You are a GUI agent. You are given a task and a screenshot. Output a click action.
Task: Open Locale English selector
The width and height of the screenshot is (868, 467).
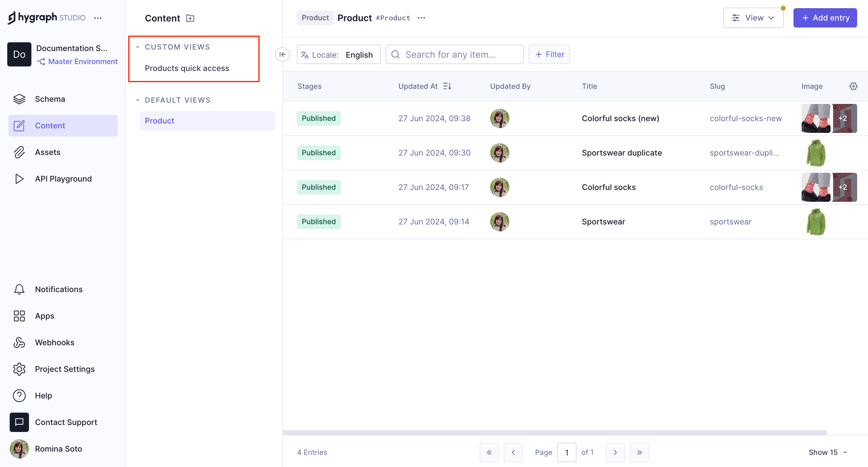coord(338,55)
